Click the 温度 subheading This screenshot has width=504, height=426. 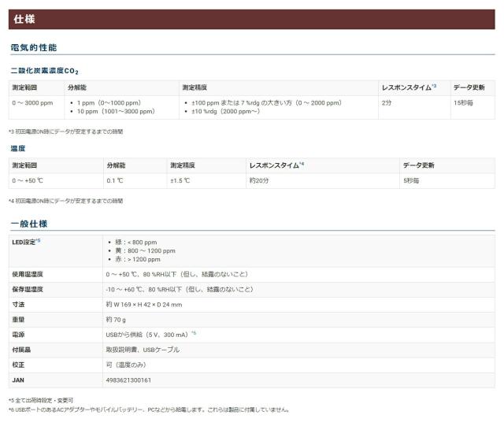18,149
